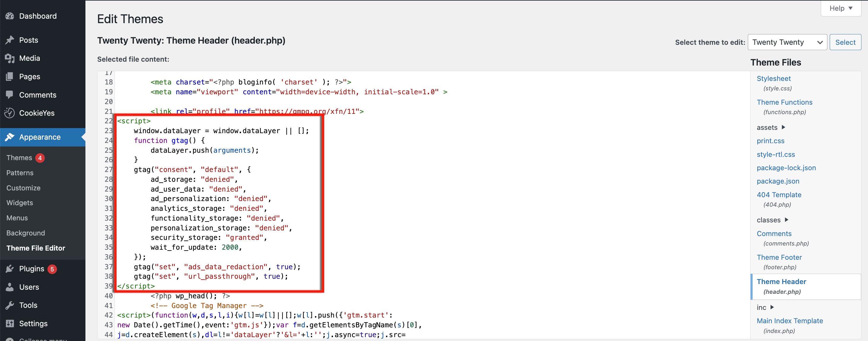Open the style-rtl.css file
The width and height of the screenshot is (868, 341).
[x=776, y=154]
